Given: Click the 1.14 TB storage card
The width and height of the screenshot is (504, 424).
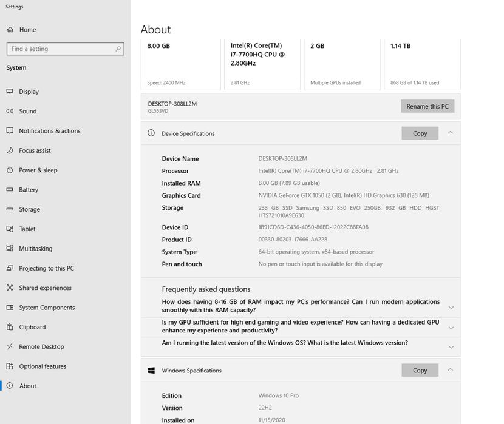Looking at the screenshot, I should point(422,64).
